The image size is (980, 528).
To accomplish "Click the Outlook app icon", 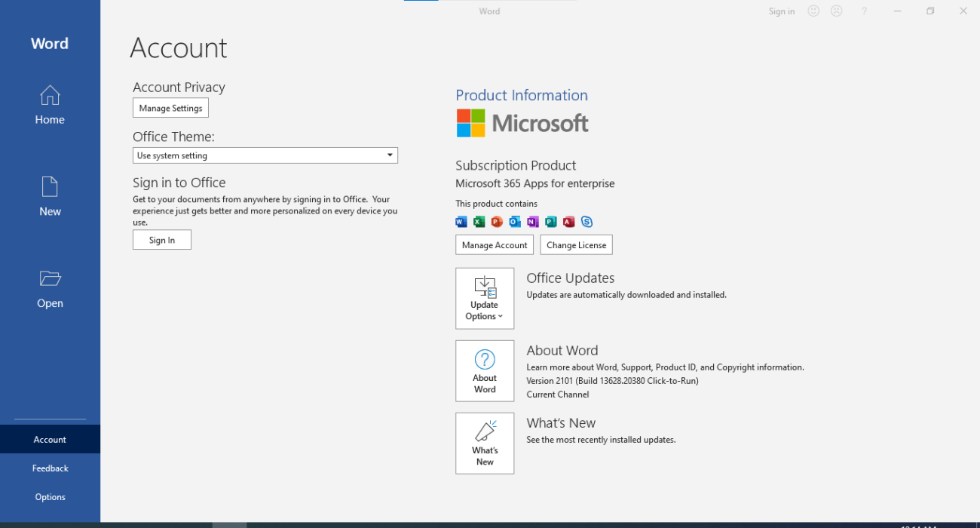I will [x=515, y=222].
